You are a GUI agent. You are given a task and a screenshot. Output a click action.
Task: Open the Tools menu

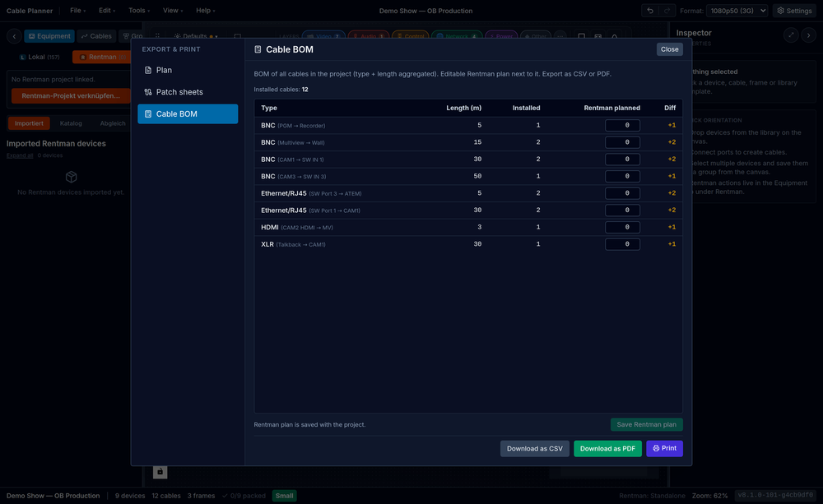click(x=139, y=11)
